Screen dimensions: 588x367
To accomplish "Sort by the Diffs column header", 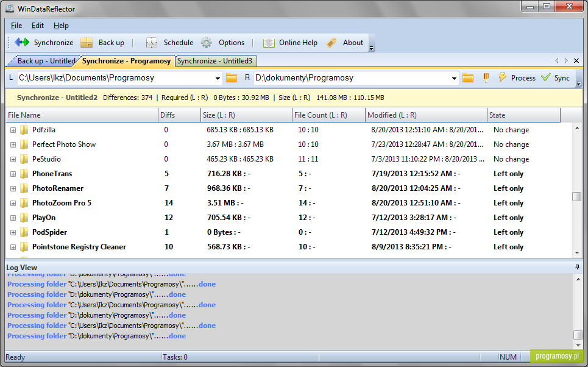I will (x=179, y=115).
